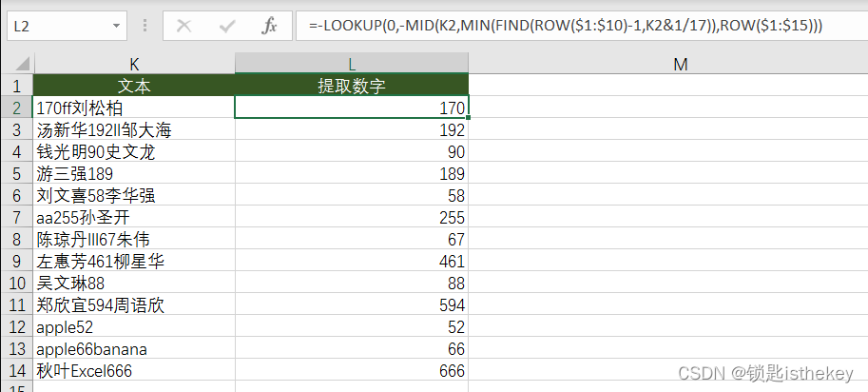Select row 8 header
The height and width of the screenshot is (392, 868).
[16, 239]
